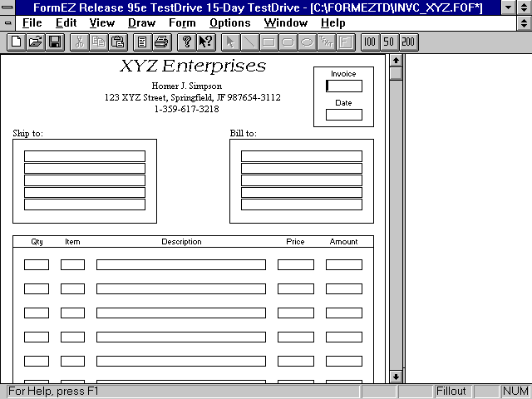Set zoom to 50 percent
The width and height of the screenshot is (532, 399).
click(x=388, y=42)
